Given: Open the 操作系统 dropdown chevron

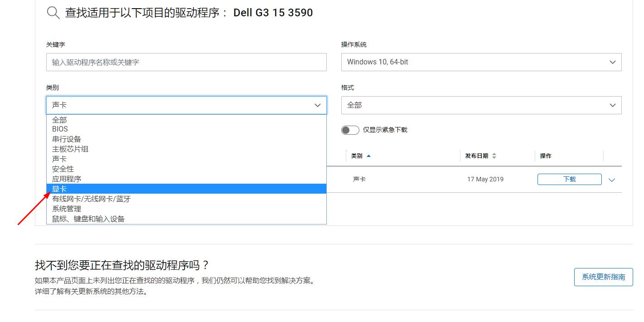Looking at the screenshot, I should (x=613, y=62).
